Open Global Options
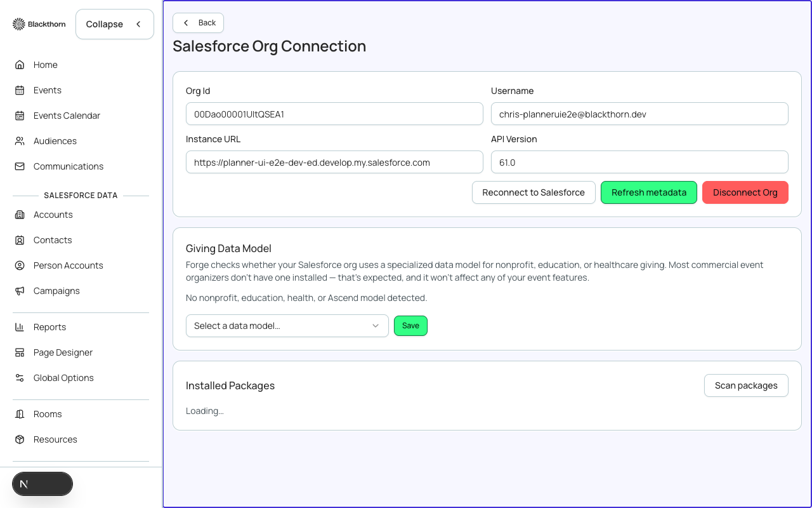 point(81,378)
